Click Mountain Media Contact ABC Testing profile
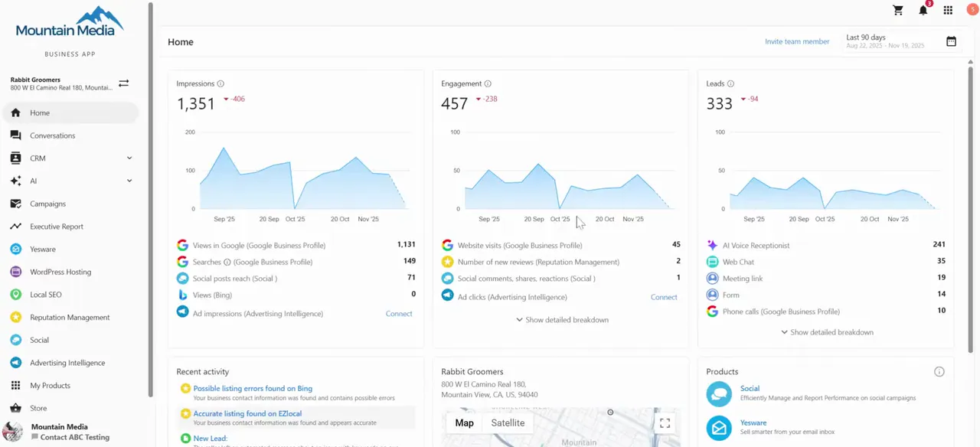The height and width of the screenshot is (447, 980). coord(70,432)
